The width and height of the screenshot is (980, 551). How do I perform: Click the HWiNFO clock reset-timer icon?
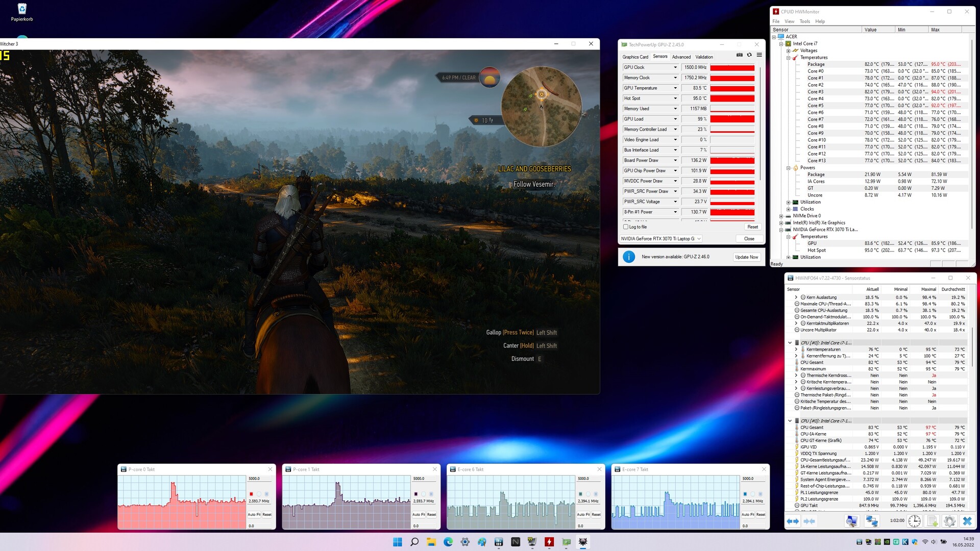(914, 521)
